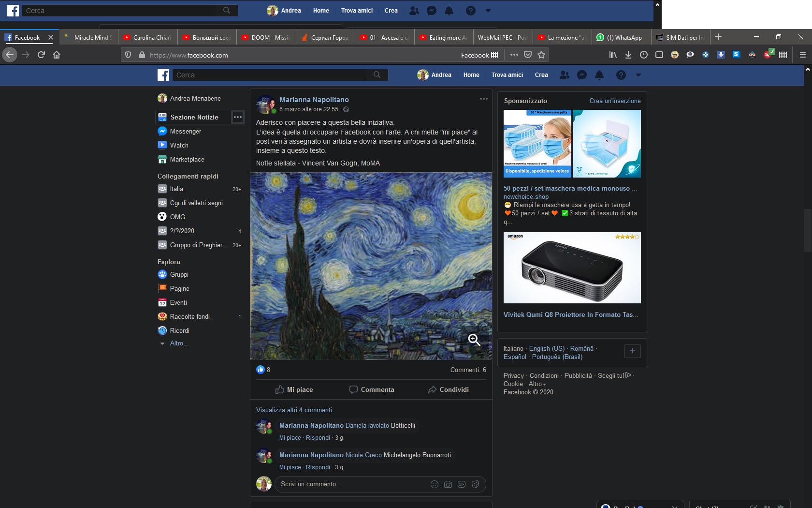Click the blue download-arrow extension icon
The width and height of the screenshot is (812, 508).
click(721, 55)
